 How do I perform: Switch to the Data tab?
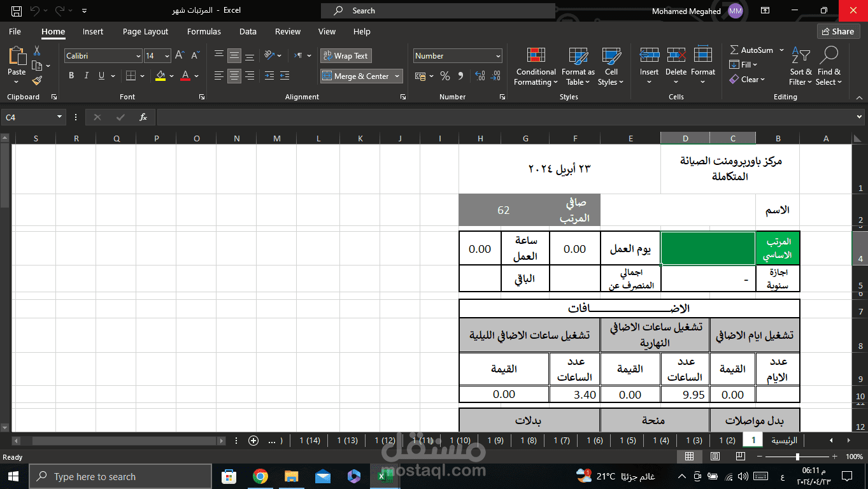click(248, 31)
